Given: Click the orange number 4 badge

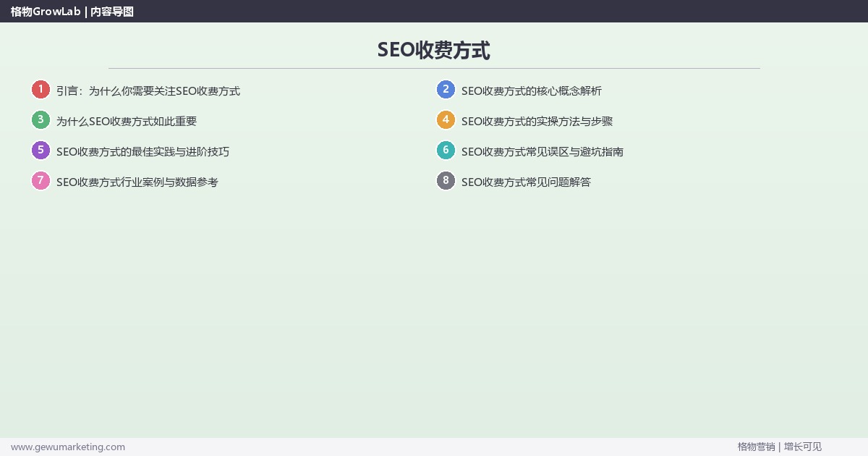Looking at the screenshot, I should pos(446,120).
